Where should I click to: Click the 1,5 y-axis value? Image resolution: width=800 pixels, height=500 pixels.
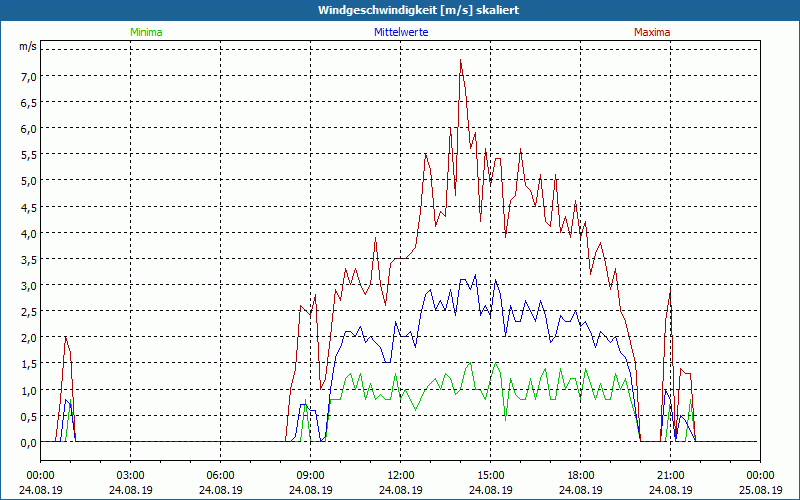[29, 364]
